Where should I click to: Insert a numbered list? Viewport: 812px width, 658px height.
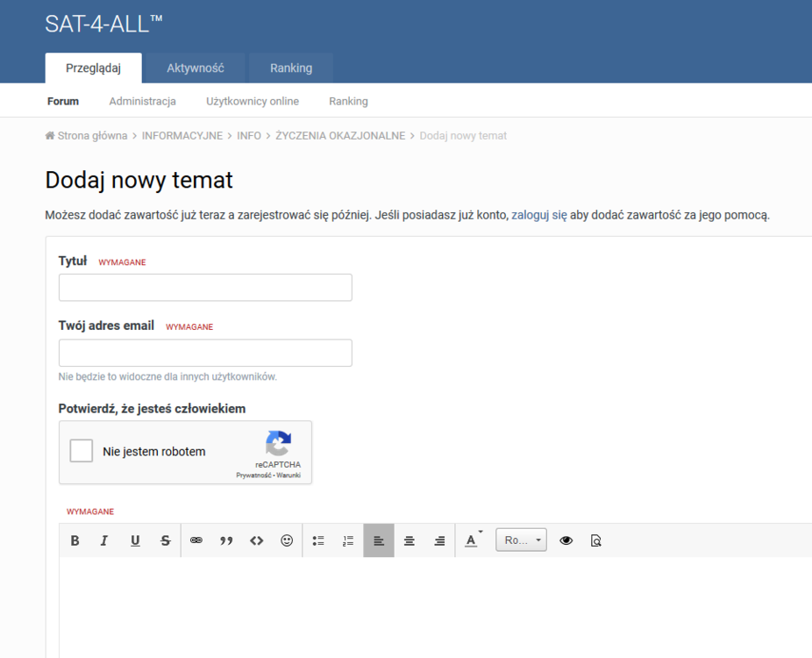[x=348, y=540]
